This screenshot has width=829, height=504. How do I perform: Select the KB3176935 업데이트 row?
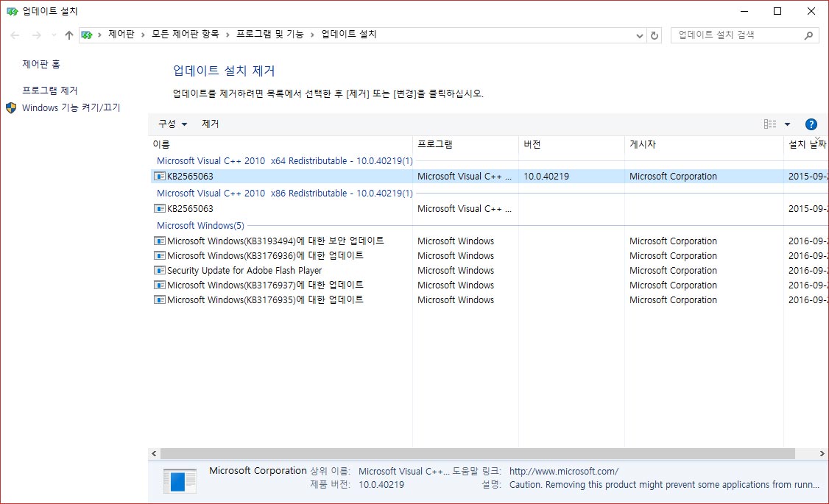tap(489, 300)
